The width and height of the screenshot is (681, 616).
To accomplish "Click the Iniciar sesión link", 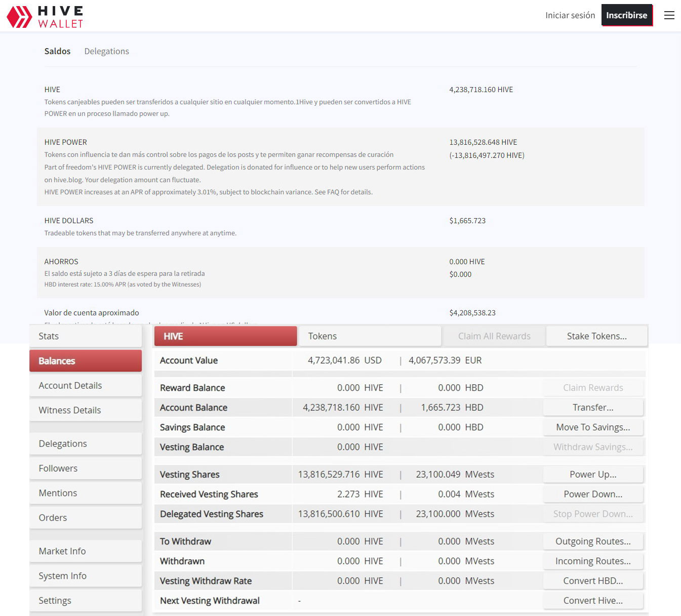I will 570,15.
